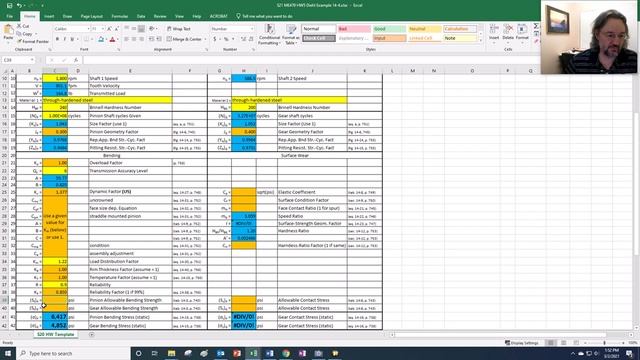Click the Undo arrow icon
This screenshot has height=360, width=640.
point(19,5)
